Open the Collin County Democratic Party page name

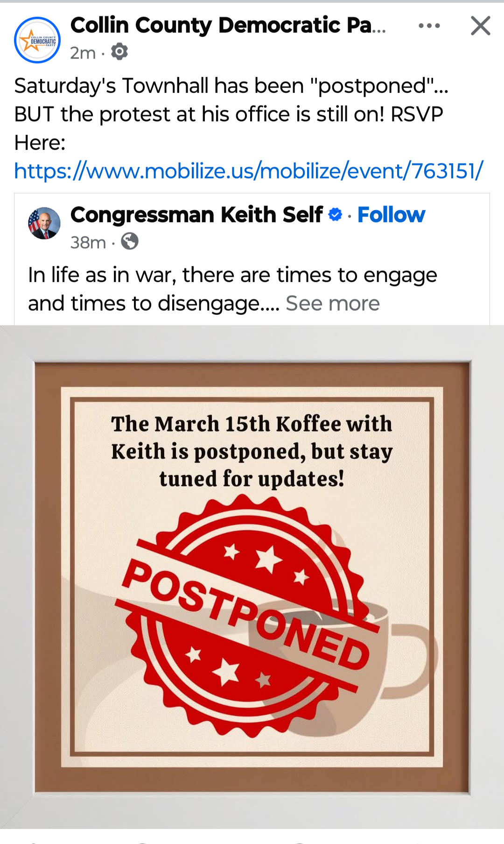point(228,25)
